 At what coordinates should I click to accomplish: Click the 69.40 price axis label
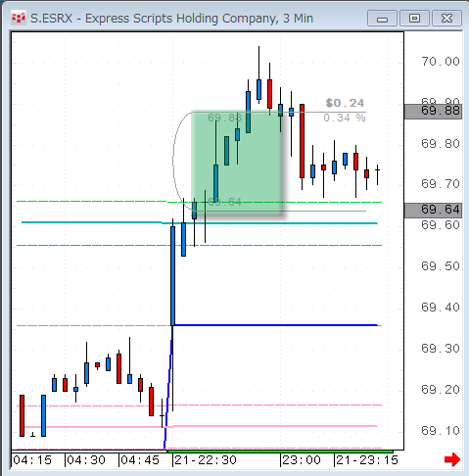point(441,308)
